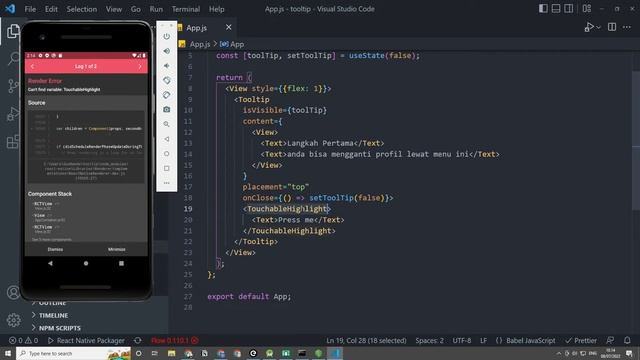Open the Terminal menu
The image size is (640, 360).
point(186,9)
